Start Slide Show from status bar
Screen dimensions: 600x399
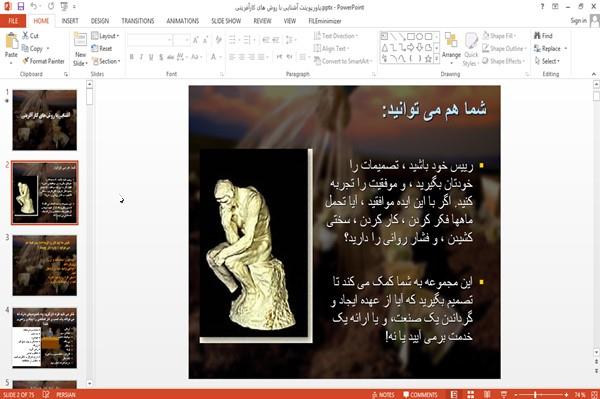pos(504,394)
